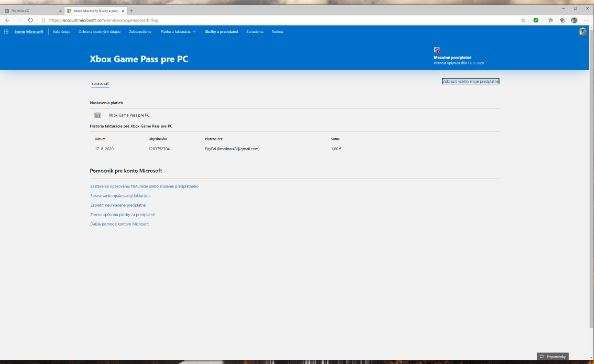Click the order number cell in history table
This screenshot has width=594, height=364.
(x=159, y=149)
